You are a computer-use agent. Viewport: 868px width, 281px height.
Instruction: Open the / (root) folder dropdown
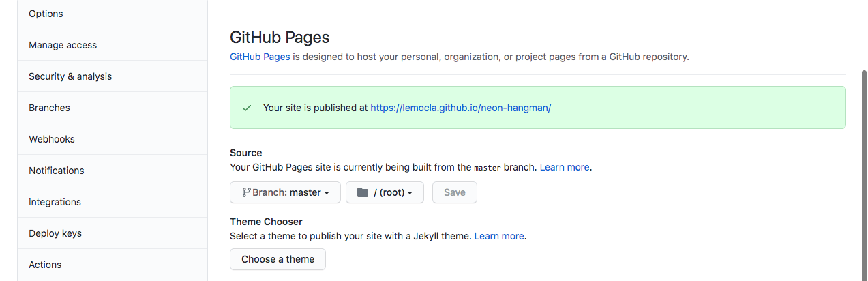385,192
